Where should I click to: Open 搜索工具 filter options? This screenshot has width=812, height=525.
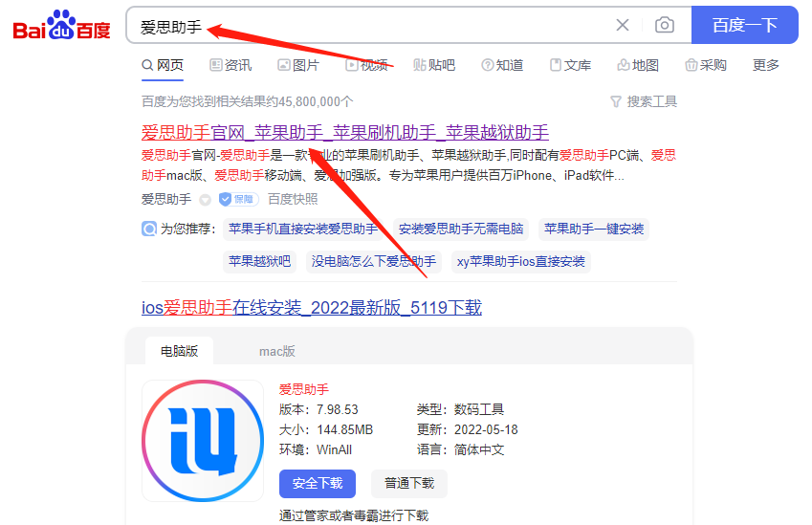(x=644, y=101)
